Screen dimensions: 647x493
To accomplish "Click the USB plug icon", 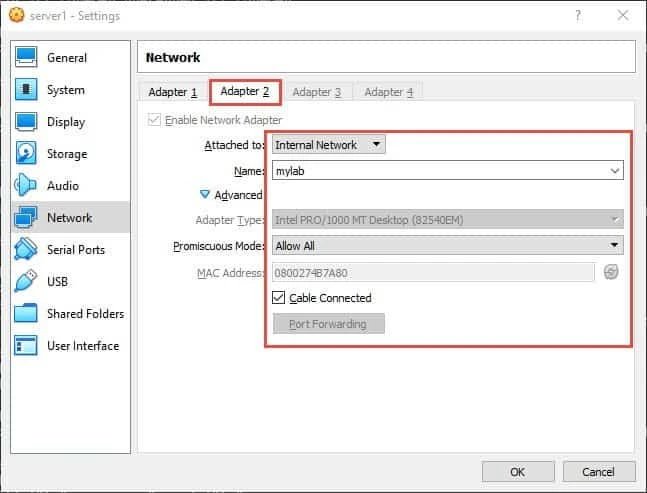I will tap(26, 281).
